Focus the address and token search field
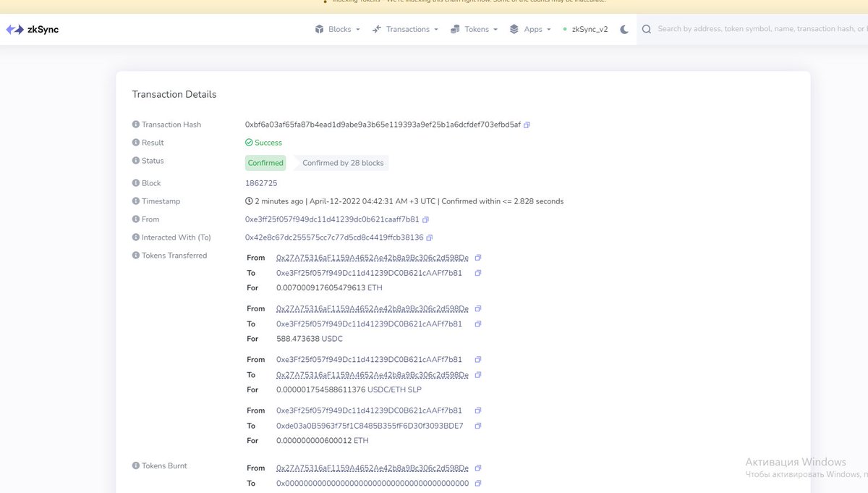This screenshot has height=493, width=868. (761, 30)
